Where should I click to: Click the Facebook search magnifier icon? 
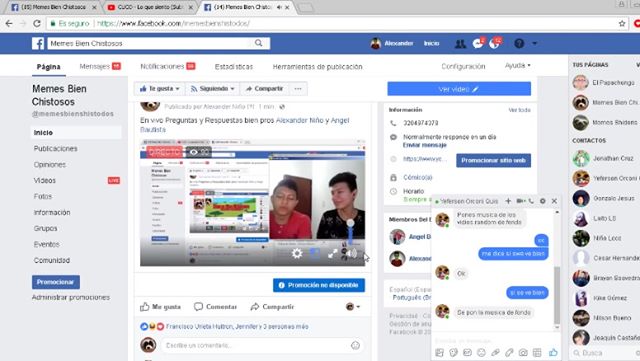258,43
